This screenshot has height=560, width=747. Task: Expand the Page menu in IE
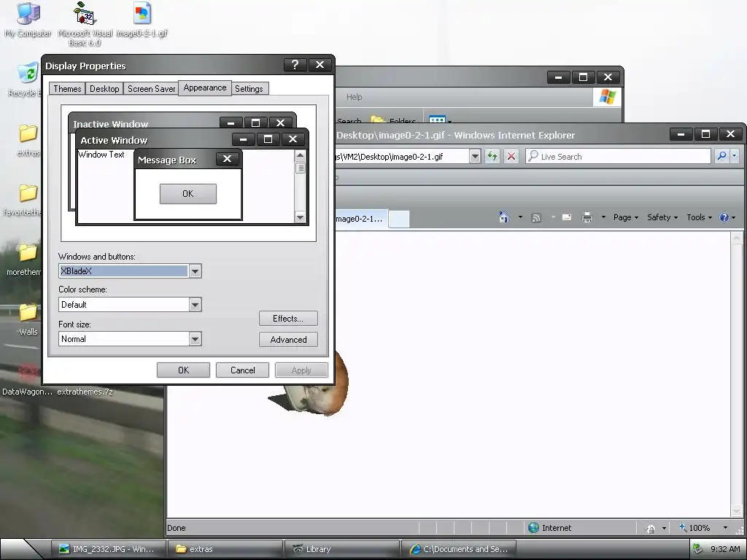tap(625, 217)
